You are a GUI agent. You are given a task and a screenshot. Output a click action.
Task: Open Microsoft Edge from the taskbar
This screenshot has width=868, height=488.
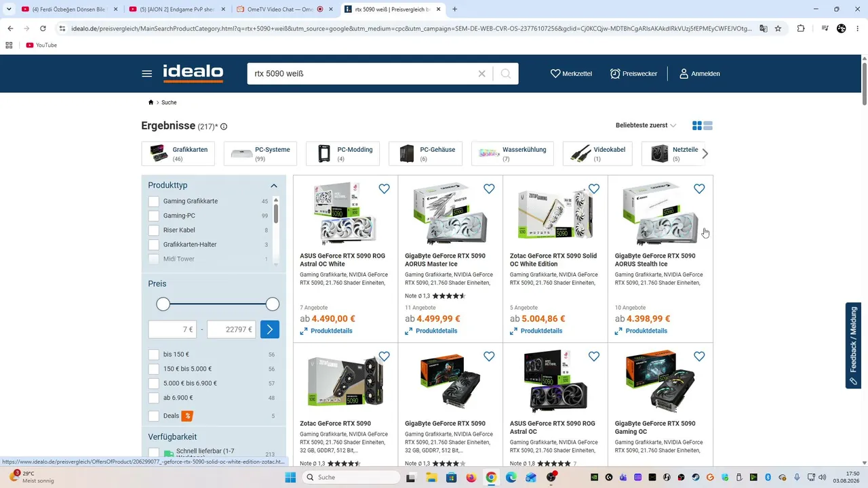[511, 477]
